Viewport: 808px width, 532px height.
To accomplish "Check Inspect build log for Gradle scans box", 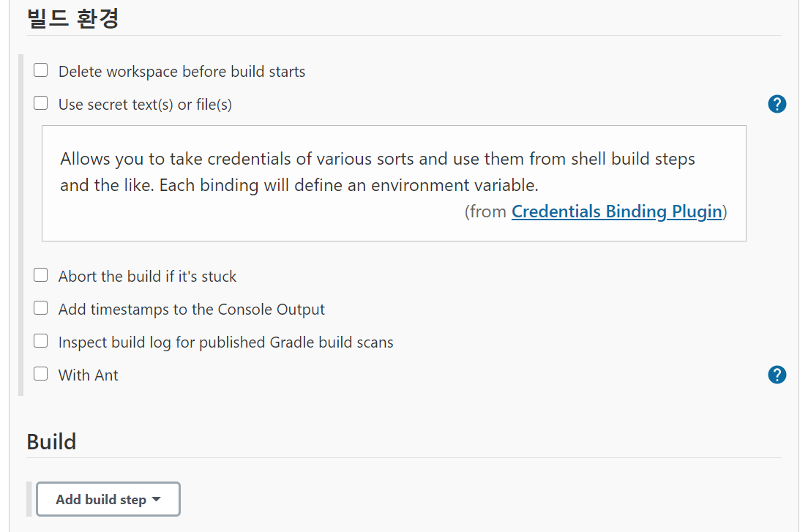I will (41, 341).
